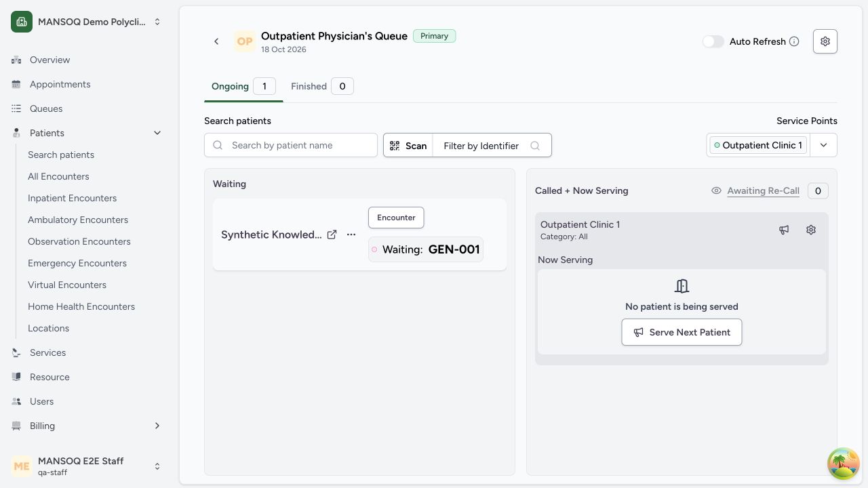Screen dimensions: 868x488
Task: Show Awaiting Re-Call patients list
Action: click(x=763, y=190)
